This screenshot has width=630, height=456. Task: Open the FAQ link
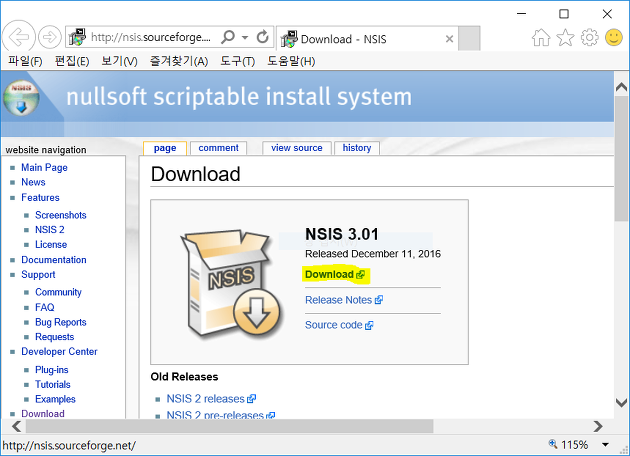45,307
